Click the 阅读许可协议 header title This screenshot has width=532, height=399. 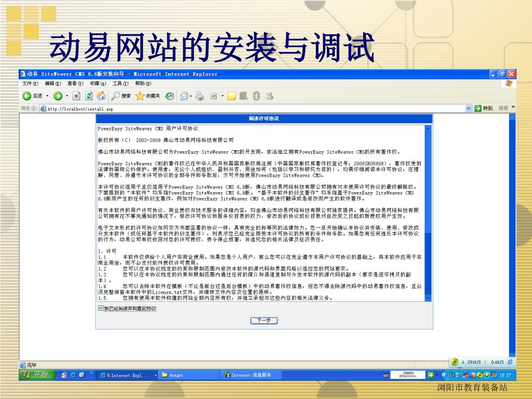(x=264, y=118)
